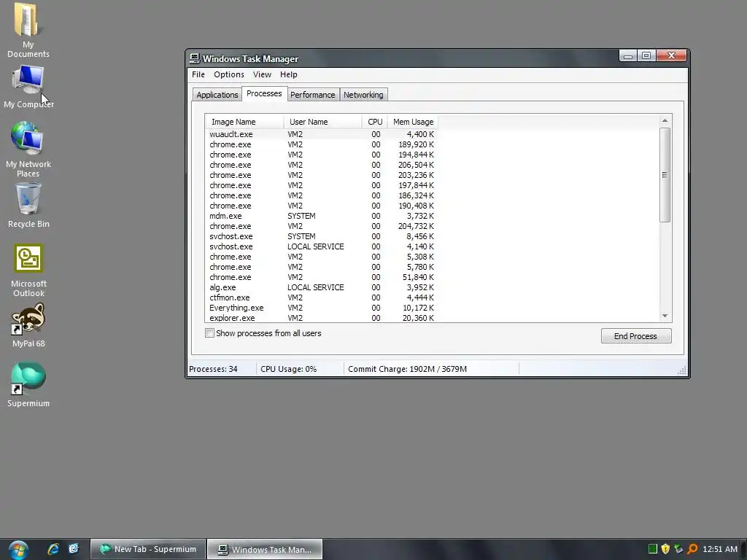Sort by the Mem Usage column header
The height and width of the screenshot is (560, 747).
[x=413, y=122]
